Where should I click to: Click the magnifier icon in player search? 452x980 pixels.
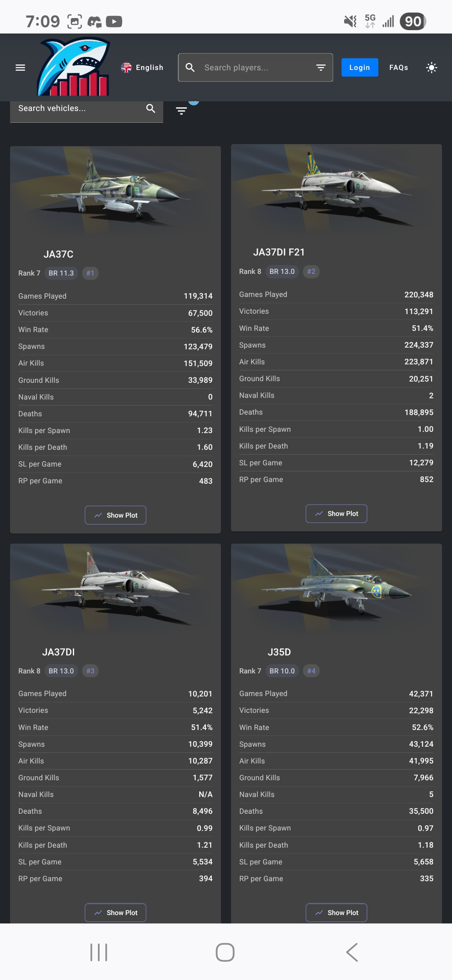coord(190,67)
